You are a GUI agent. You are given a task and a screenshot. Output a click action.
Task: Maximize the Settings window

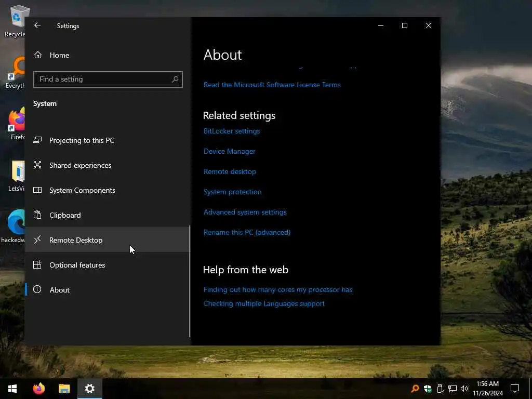click(x=404, y=25)
